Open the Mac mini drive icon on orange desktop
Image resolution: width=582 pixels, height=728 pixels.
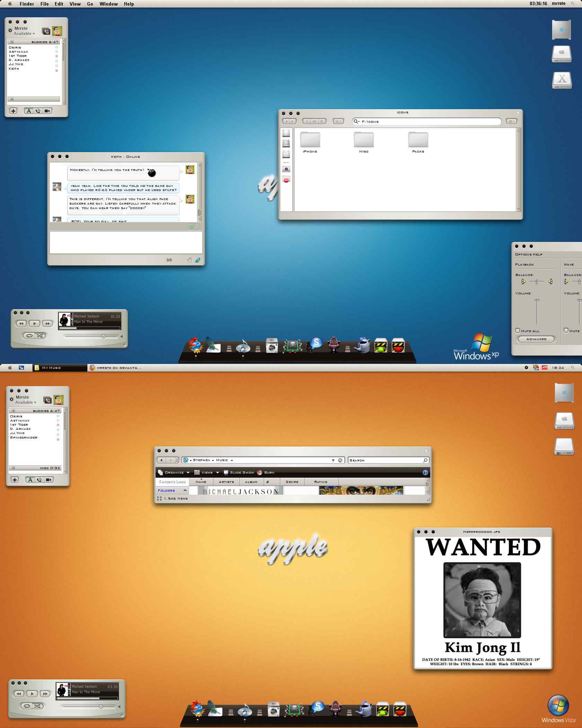564,421
